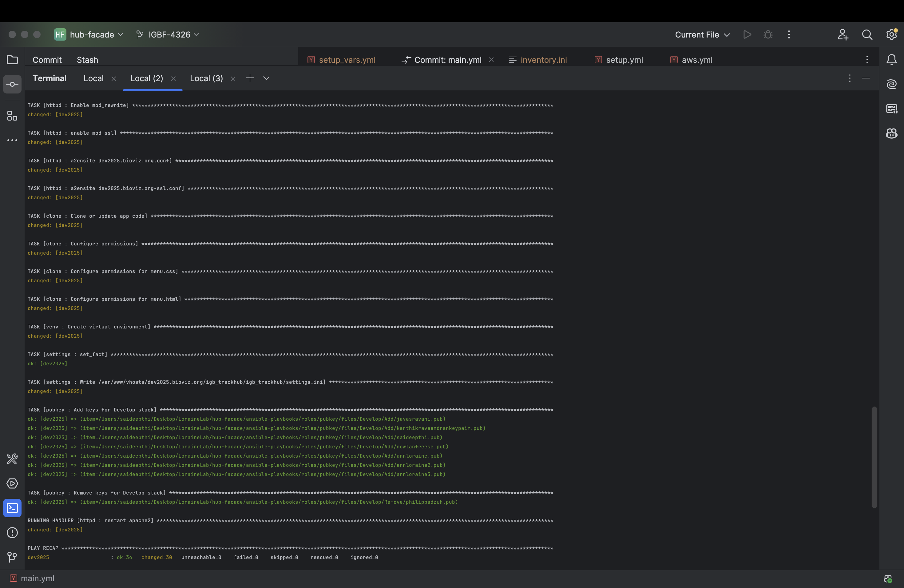Open the IDE settings gear
This screenshot has width=904, height=588.
(x=891, y=34)
